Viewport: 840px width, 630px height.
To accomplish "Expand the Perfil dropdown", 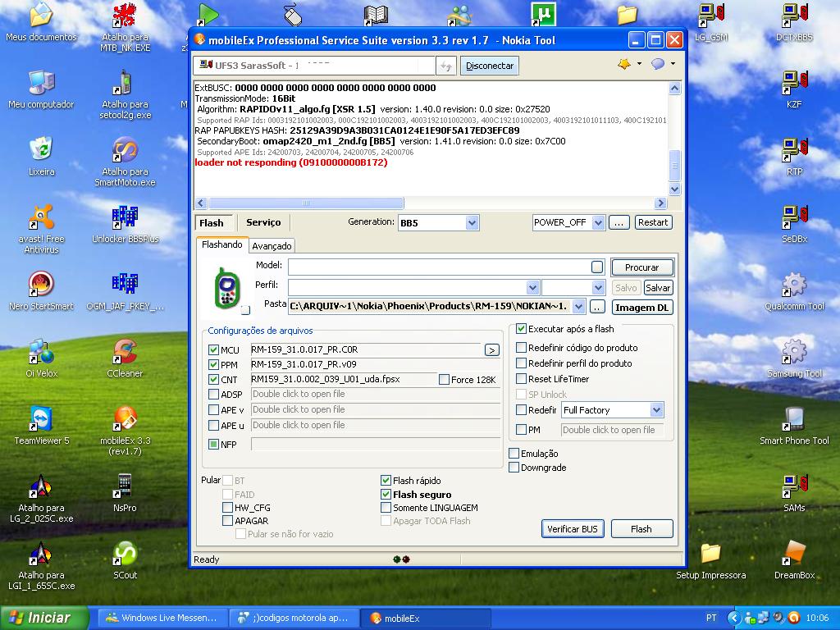I will point(532,288).
